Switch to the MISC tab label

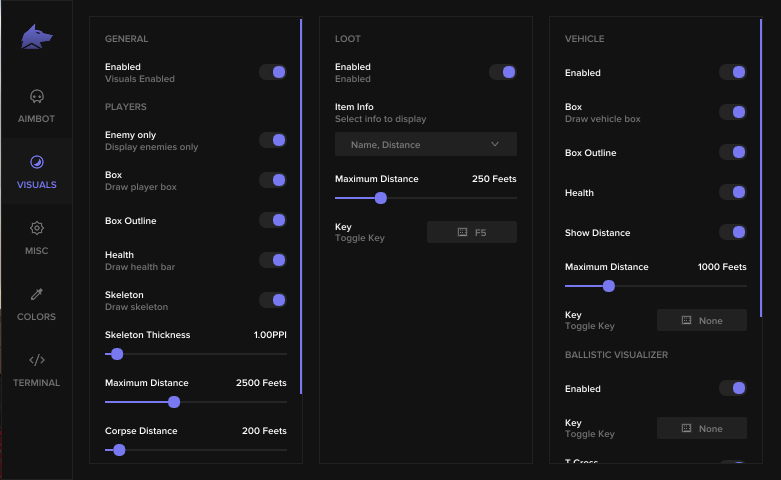[x=37, y=251]
